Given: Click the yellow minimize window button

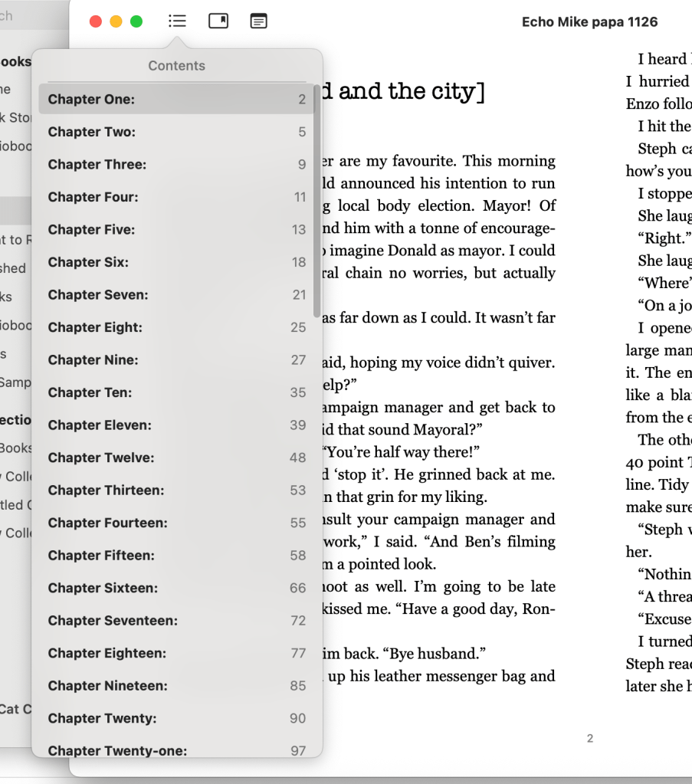Looking at the screenshot, I should coord(116,21).
